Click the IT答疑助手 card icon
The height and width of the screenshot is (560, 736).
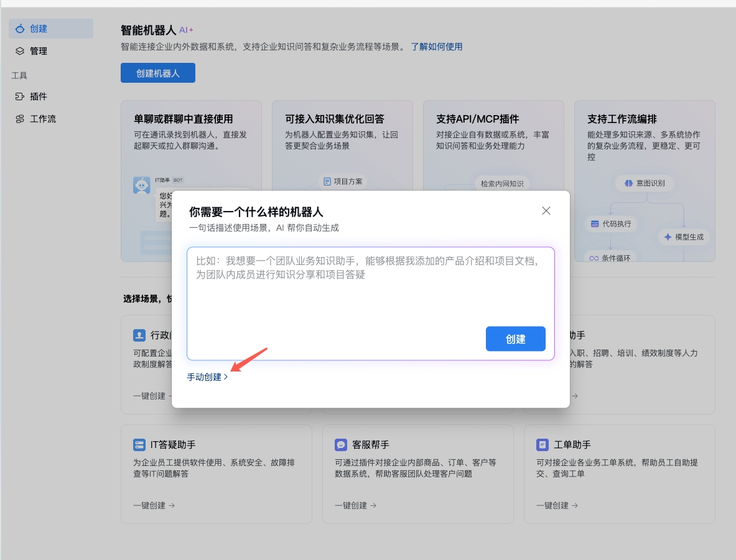[x=139, y=444]
